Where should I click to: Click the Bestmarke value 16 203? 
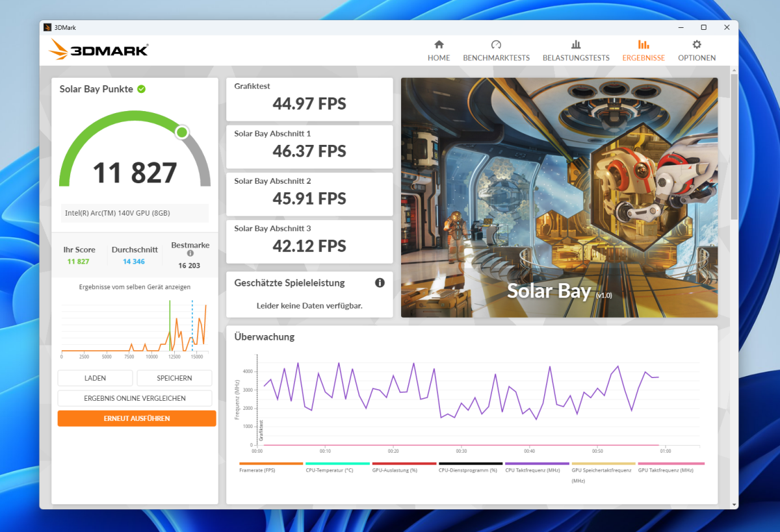click(190, 266)
